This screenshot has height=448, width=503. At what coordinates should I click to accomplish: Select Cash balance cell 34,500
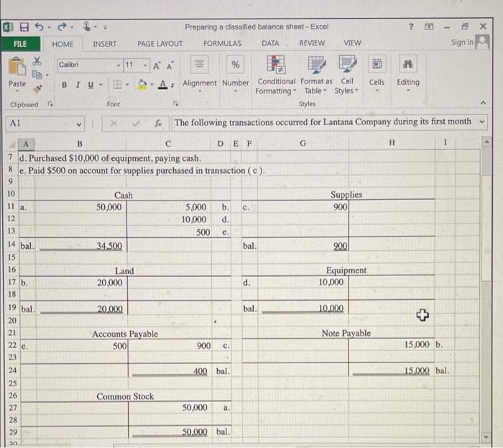(80, 246)
